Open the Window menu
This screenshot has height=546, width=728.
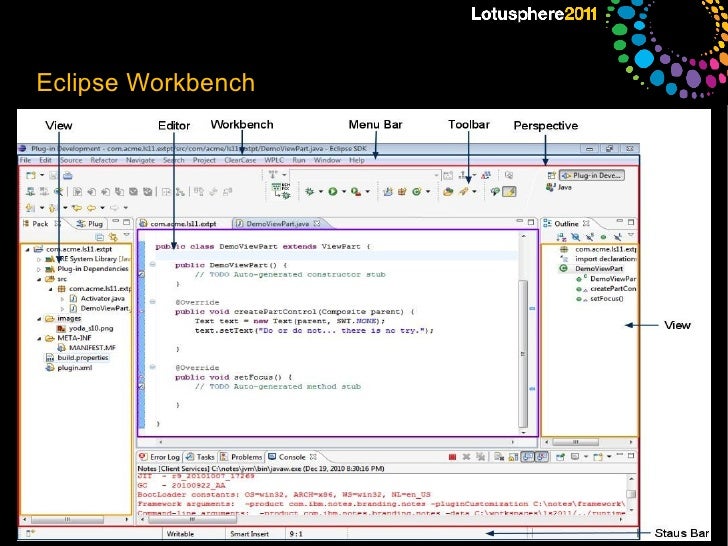(327, 160)
